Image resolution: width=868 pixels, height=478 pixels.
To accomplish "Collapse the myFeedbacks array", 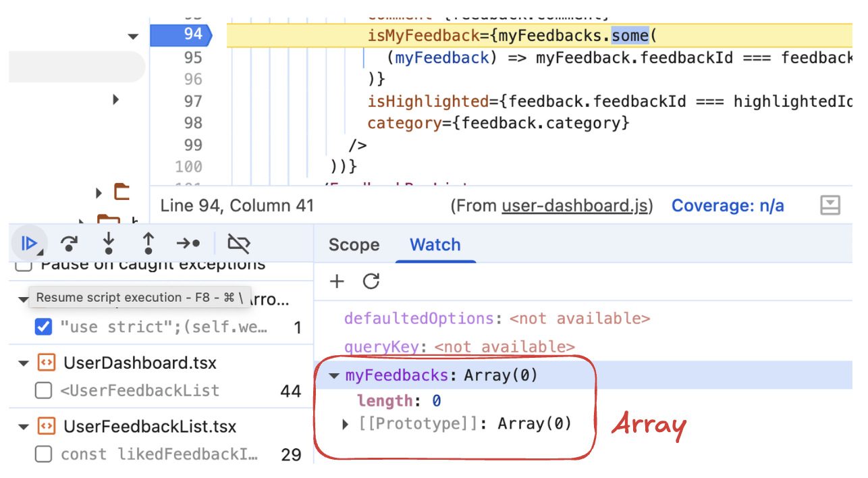I will (x=333, y=375).
